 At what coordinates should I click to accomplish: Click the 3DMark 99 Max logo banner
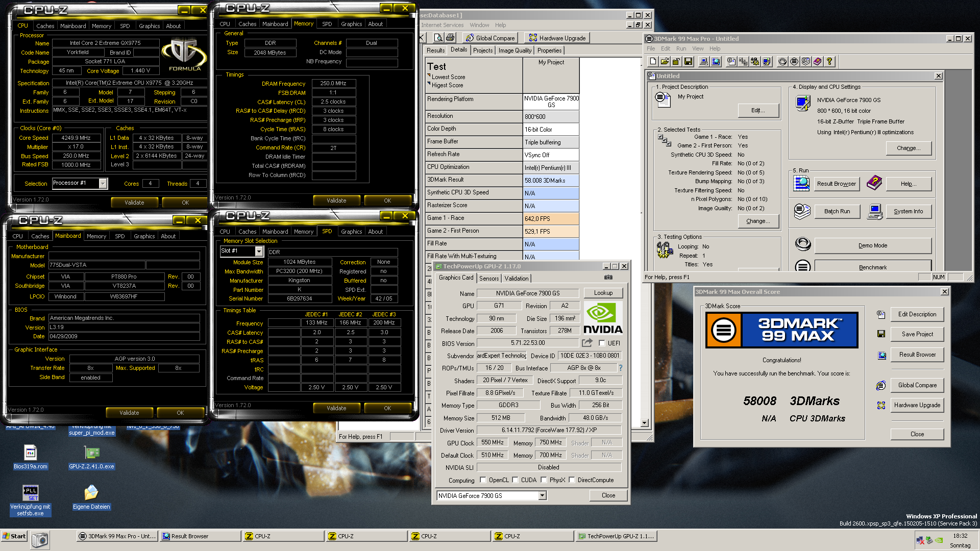pos(782,330)
